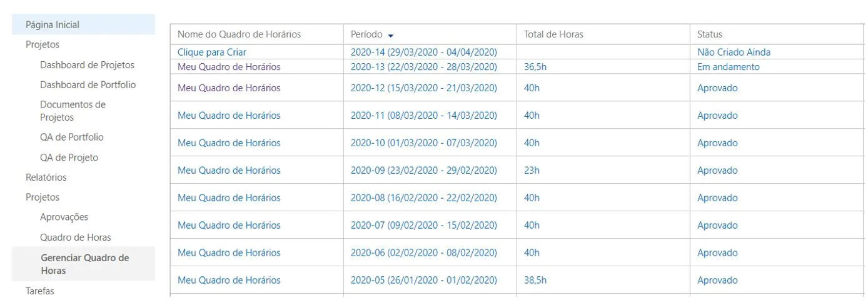Image resolution: width=868 pixels, height=305 pixels.
Task: Open the Tarefas sidebar item
Action: pos(39,291)
